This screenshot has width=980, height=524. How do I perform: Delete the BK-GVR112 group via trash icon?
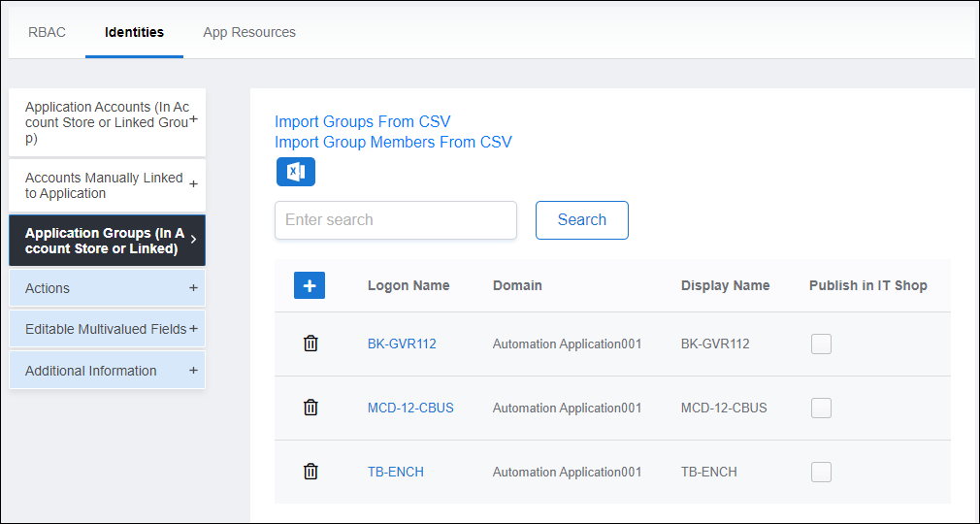310,344
